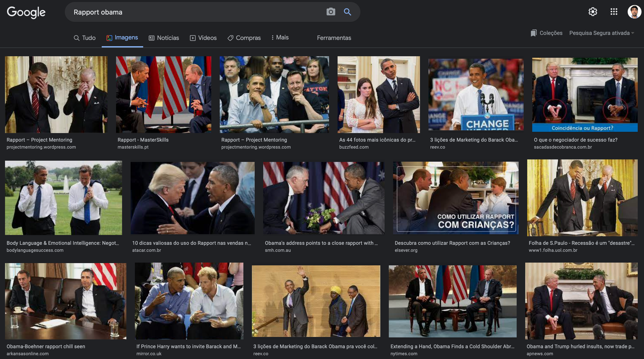Click the three-dot Mais icon
This screenshot has height=359, width=644.
coord(273,37)
